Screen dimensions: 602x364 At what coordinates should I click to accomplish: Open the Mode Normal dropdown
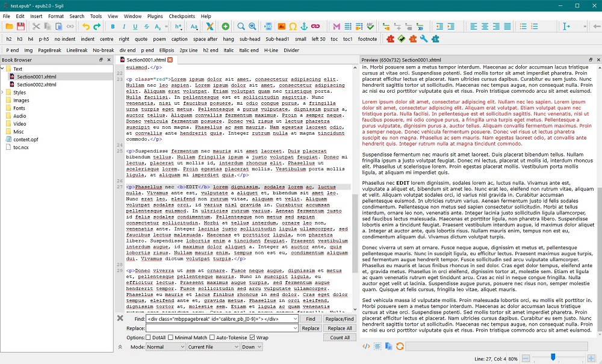click(x=166, y=347)
